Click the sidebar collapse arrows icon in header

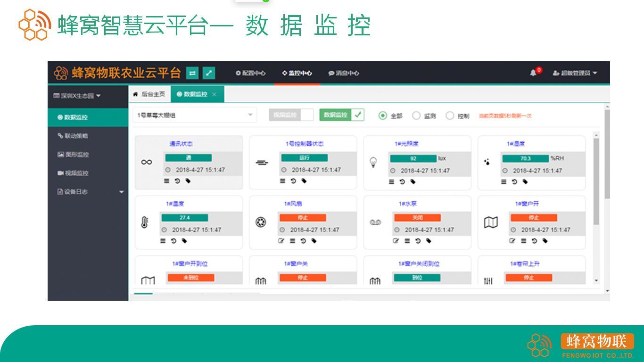pyautogui.click(x=192, y=73)
